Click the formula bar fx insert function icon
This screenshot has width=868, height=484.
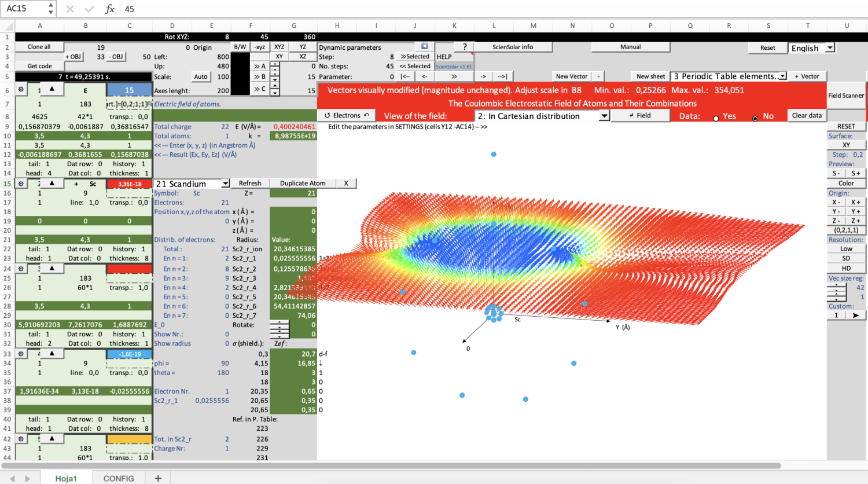point(109,9)
